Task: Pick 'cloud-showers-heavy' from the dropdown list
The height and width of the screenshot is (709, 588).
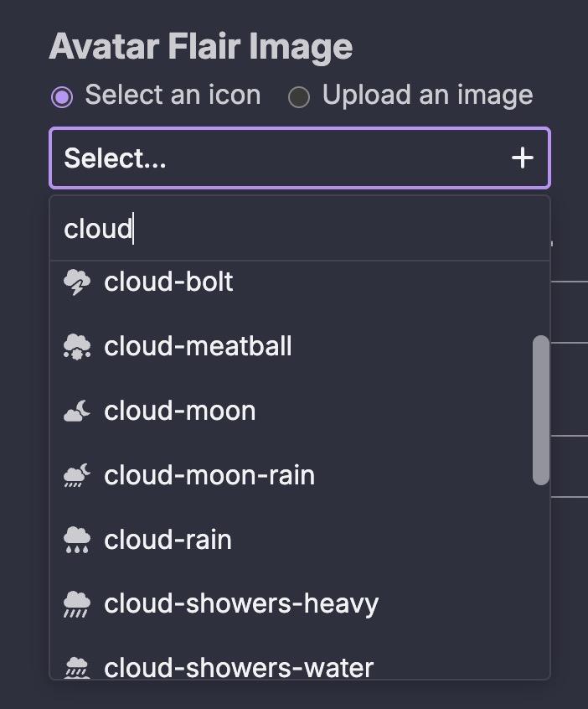Action: pyautogui.click(x=241, y=603)
